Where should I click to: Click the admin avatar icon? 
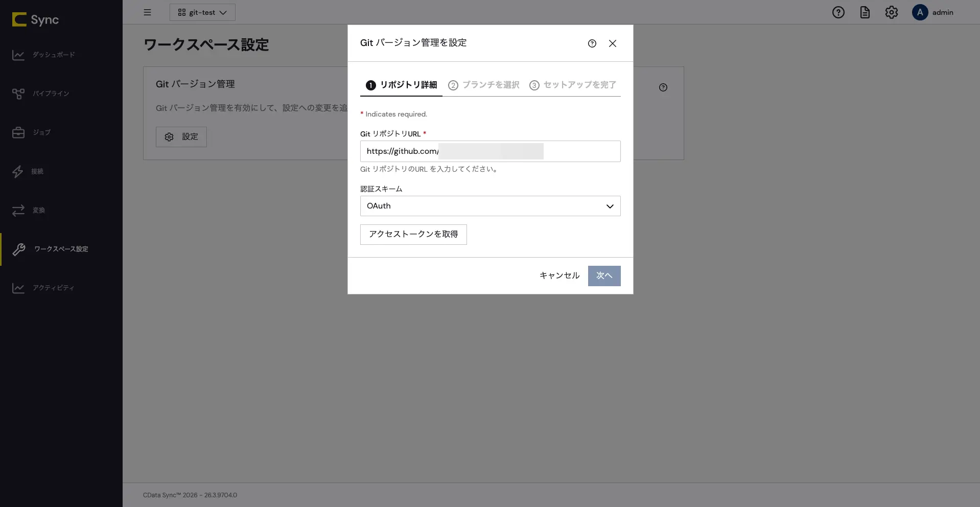pos(920,12)
